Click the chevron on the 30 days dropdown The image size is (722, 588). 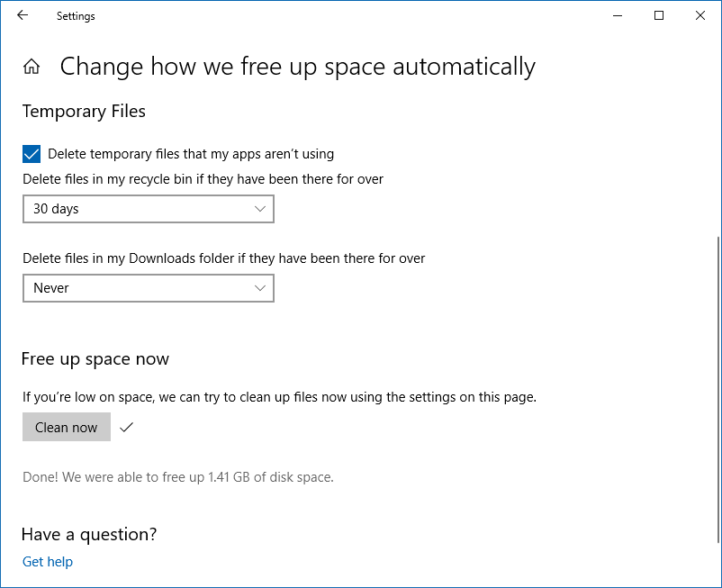[261, 208]
